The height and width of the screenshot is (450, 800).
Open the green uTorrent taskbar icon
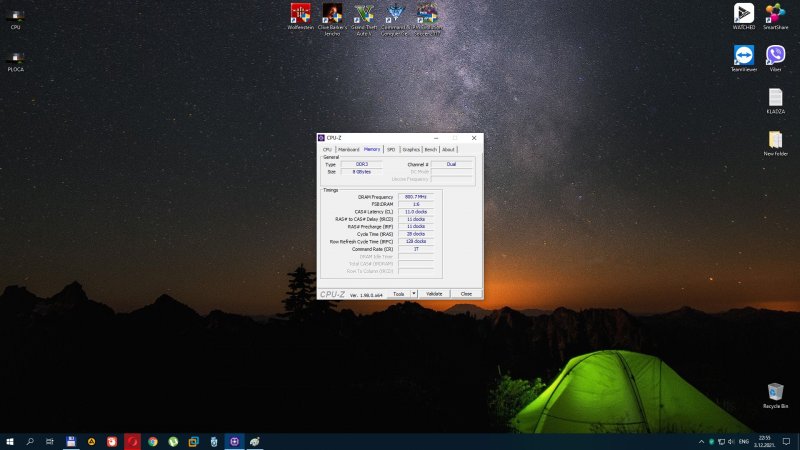click(173, 441)
